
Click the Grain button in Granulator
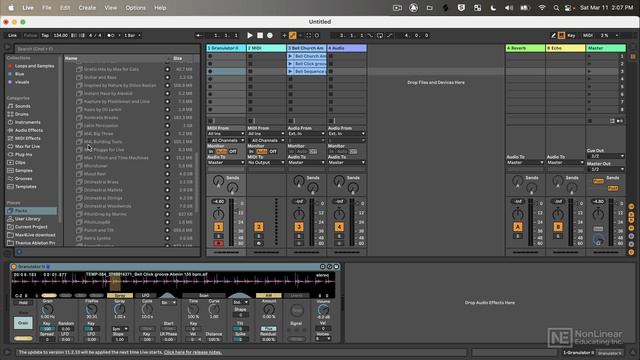point(23,323)
